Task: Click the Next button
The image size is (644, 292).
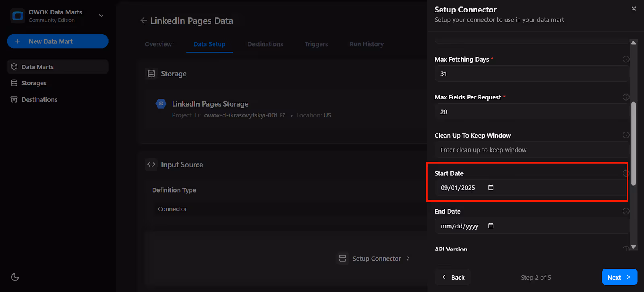Action: pyautogui.click(x=619, y=277)
